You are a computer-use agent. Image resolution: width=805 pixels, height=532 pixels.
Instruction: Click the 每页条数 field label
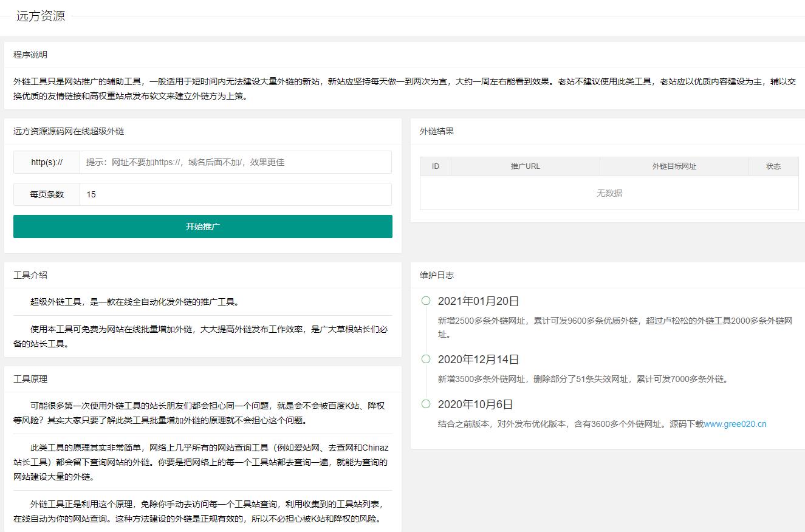tap(47, 194)
